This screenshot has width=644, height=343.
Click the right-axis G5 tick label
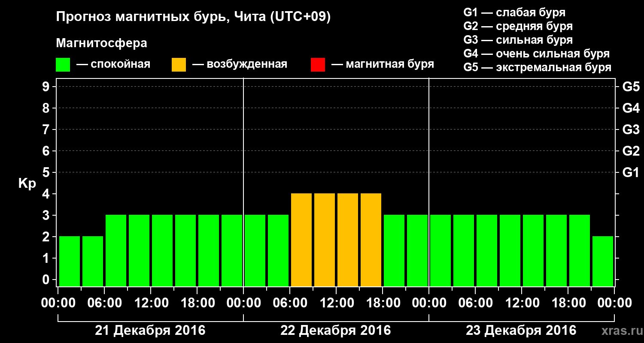click(x=631, y=87)
